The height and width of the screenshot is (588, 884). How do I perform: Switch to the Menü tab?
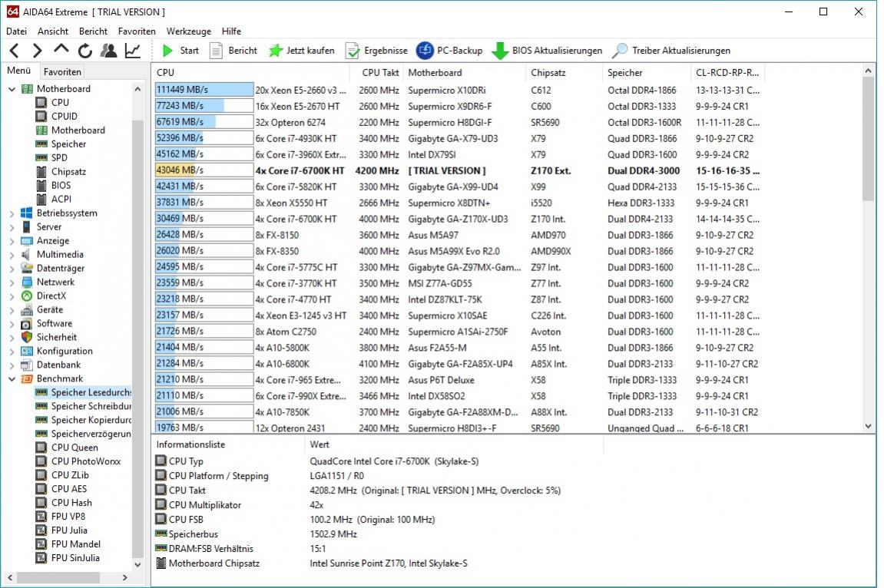[x=18, y=71]
